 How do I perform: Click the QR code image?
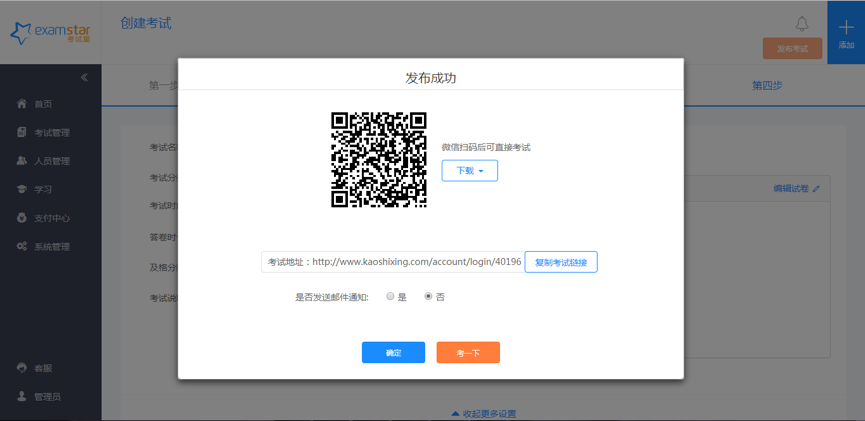(378, 159)
